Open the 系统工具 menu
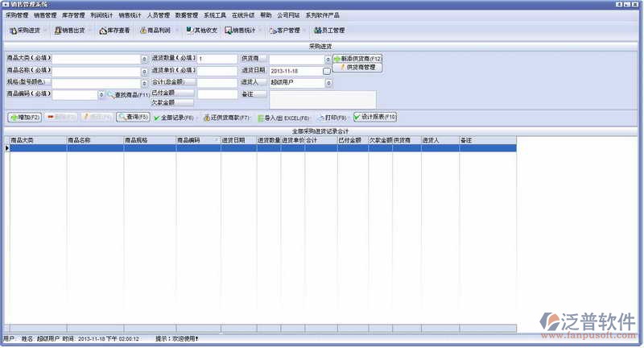644x348 pixels. pos(215,14)
